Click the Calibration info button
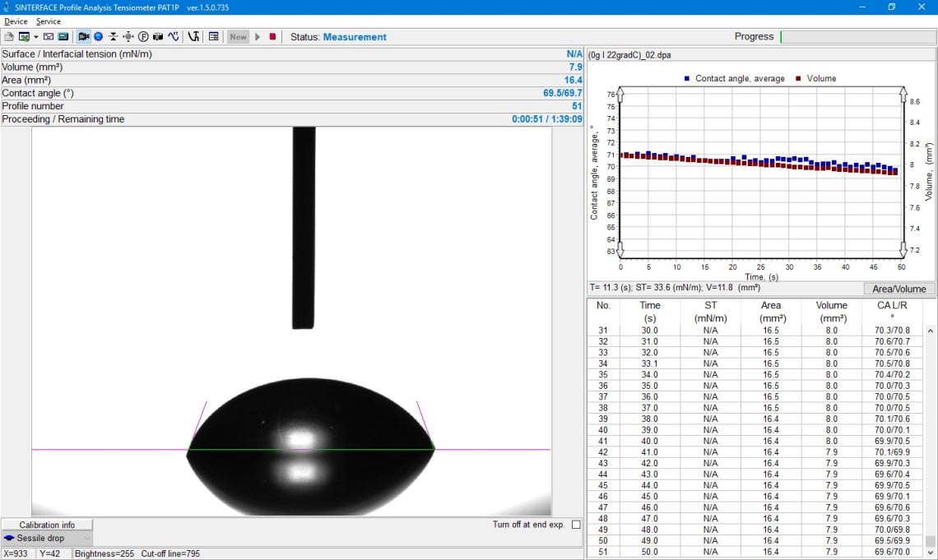The image size is (938, 560). point(47,525)
